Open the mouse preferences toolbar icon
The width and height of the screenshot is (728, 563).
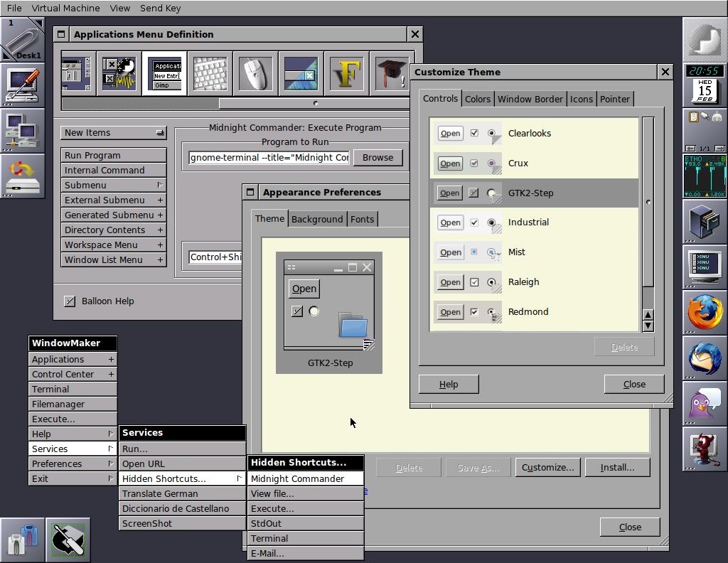(255, 73)
